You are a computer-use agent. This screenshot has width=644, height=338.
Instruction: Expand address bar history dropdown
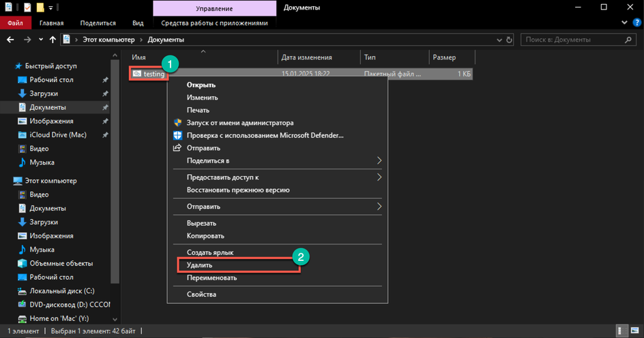(499, 40)
